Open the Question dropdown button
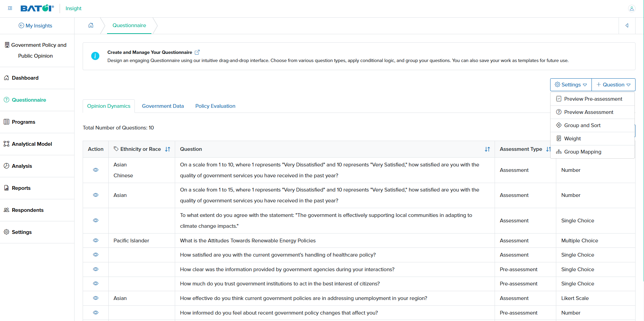This screenshot has height=321, width=644. tap(614, 85)
